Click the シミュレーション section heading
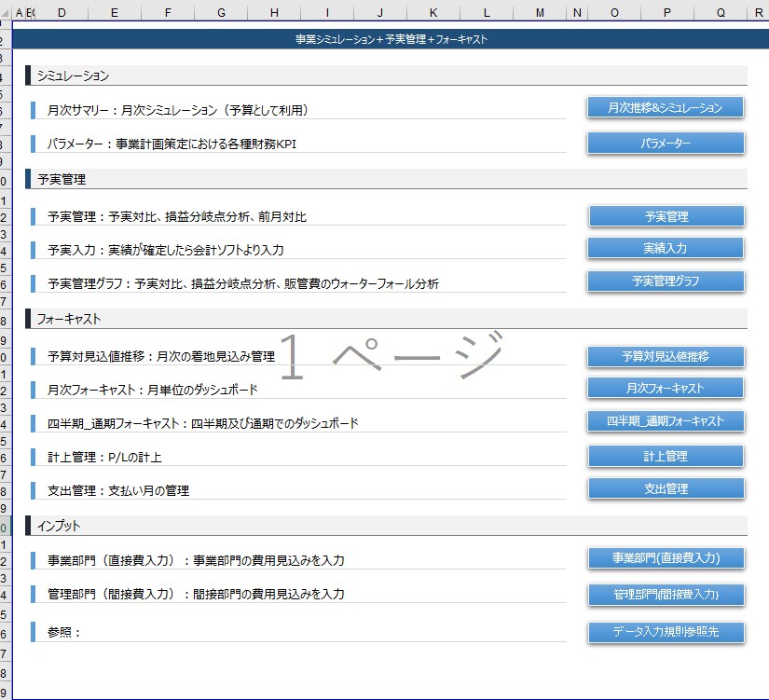Viewport: 769px width, 700px height. [x=73, y=75]
